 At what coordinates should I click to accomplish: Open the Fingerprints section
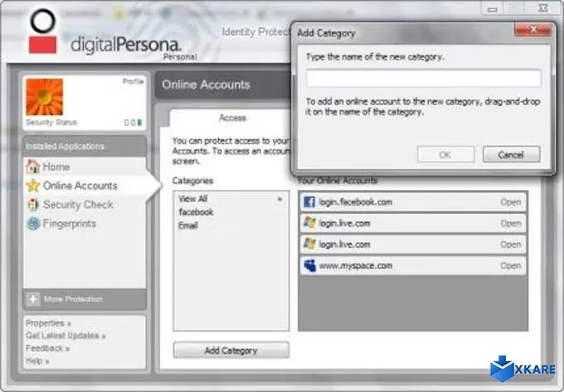point(70,224)
